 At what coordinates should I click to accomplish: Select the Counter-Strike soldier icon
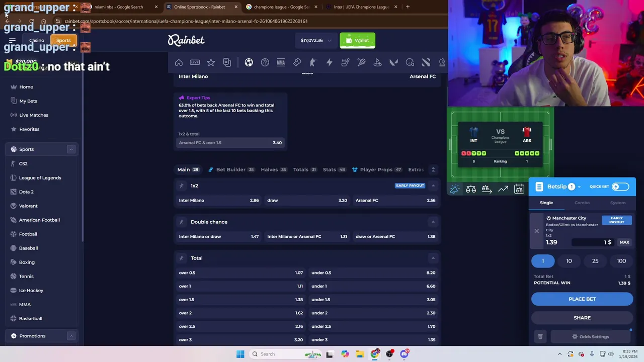pyautogui.click(x=313, y=62)
